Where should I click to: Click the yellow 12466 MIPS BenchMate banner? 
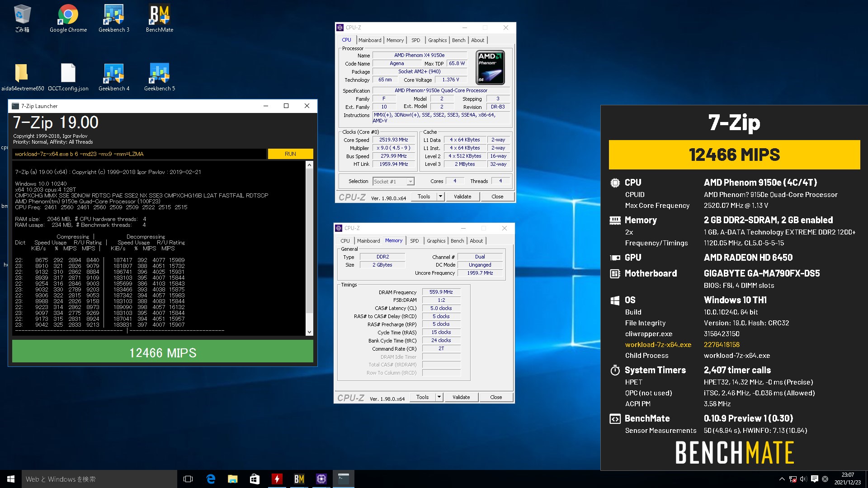734,155
